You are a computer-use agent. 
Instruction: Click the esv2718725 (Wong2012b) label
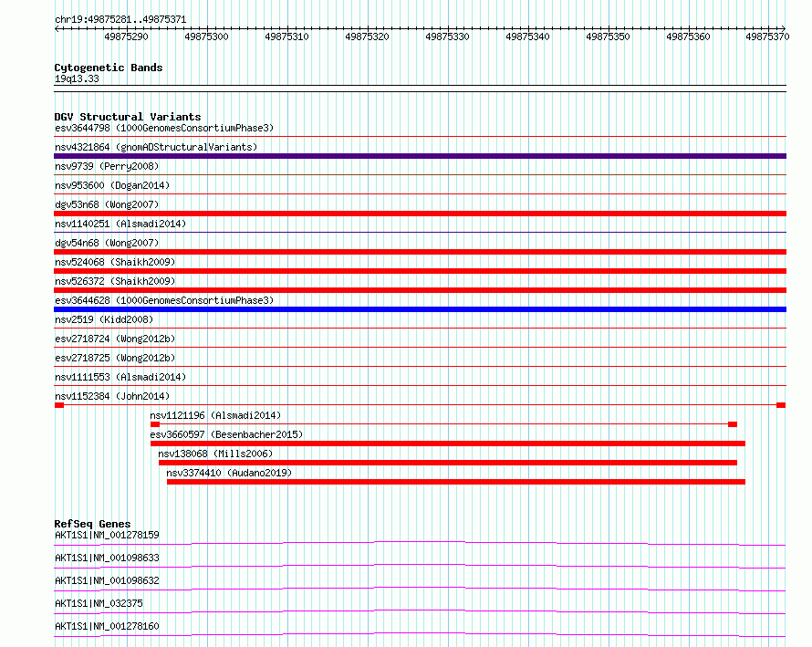[x=115, y=358]
